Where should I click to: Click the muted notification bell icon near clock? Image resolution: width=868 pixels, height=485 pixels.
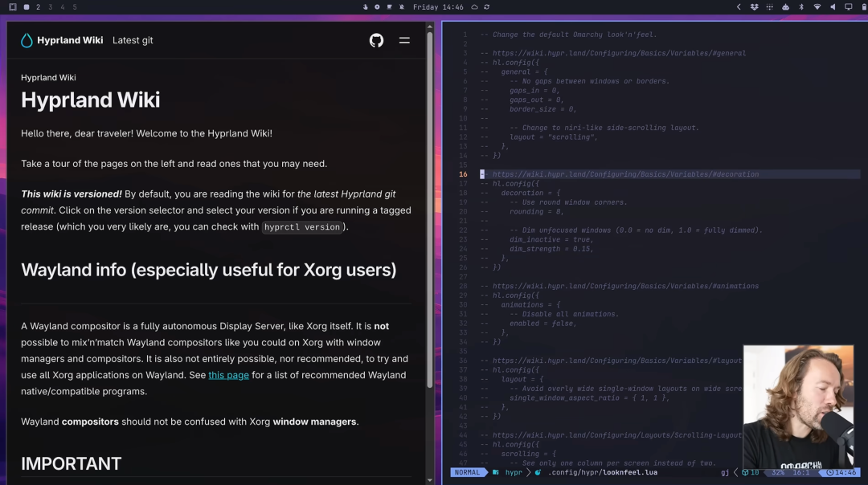point(402,7)
